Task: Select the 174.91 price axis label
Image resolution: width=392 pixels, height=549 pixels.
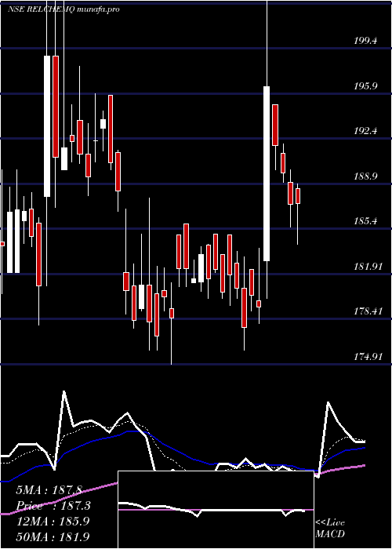Action: [x=368, y=357]
